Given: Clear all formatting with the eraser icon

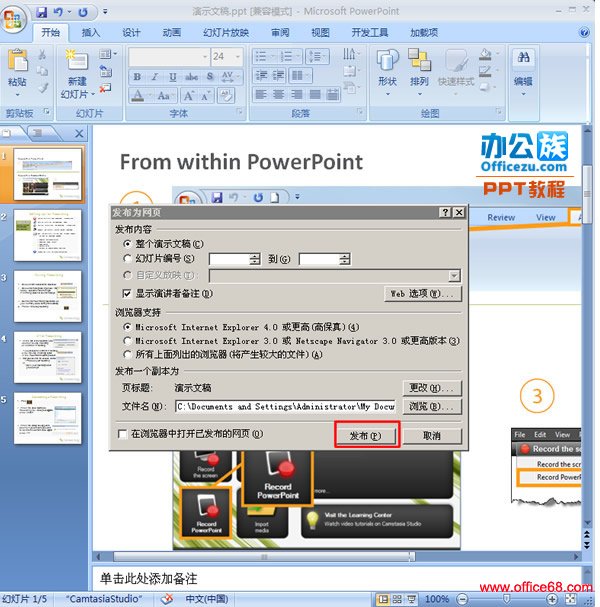Looking at the screenshot, I should tap(226, 95).
